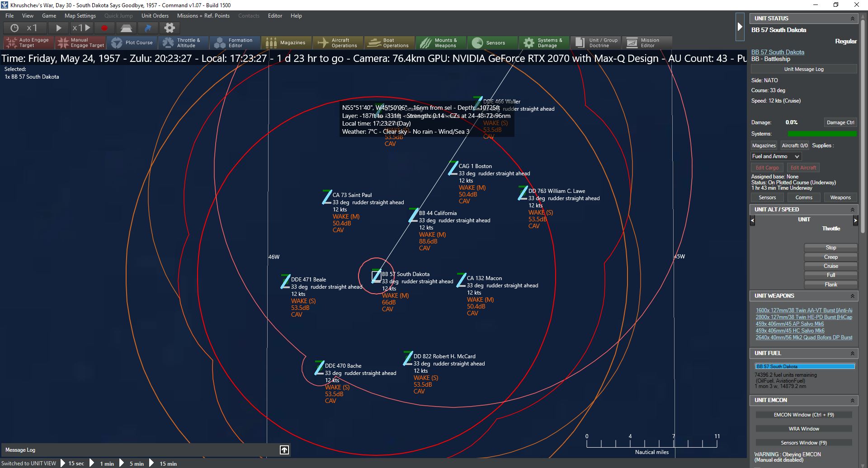Open the EMCON Window

point(804,415)
